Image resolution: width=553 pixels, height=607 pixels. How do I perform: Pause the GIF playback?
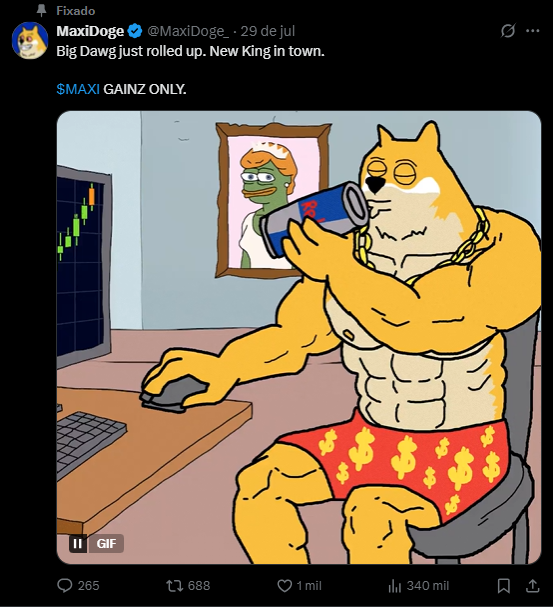[x=78, y=544]
